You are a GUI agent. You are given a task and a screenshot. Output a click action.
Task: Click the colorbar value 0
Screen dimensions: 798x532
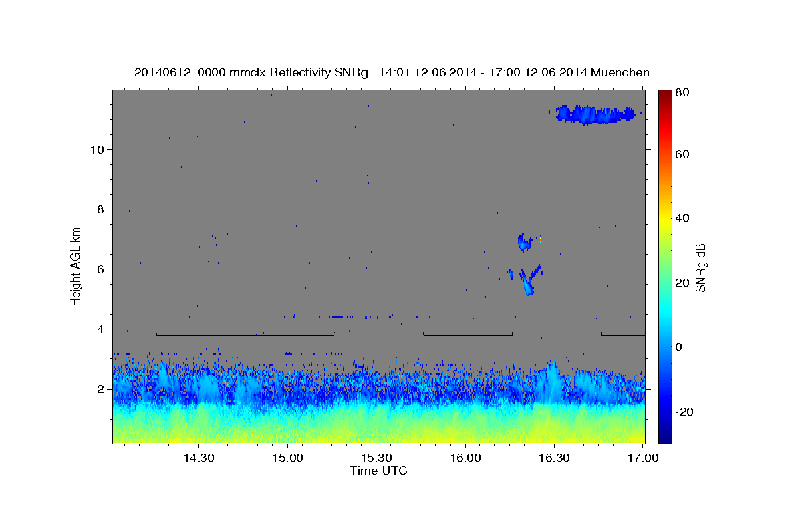coord(680,347)
